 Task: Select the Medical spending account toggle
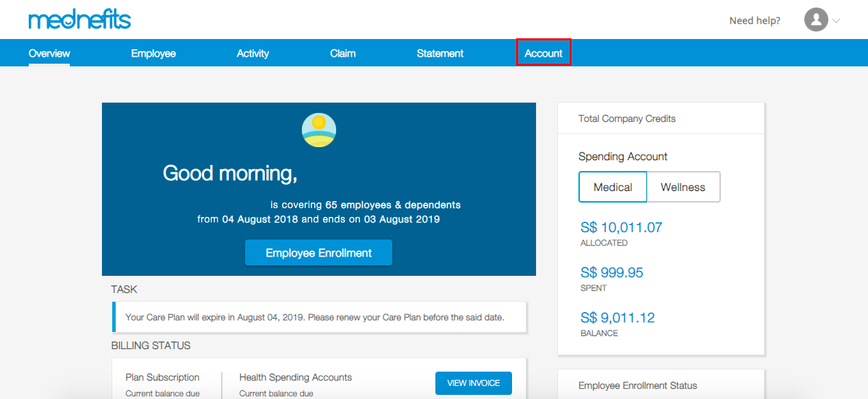[x=612, y=187]
